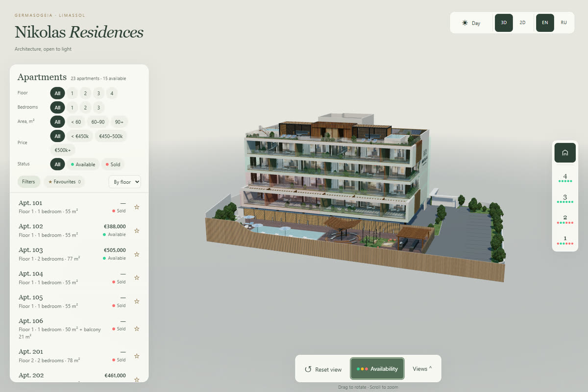Select All in Bedrooms filter
Screen dimensions: 588x392
57,108
